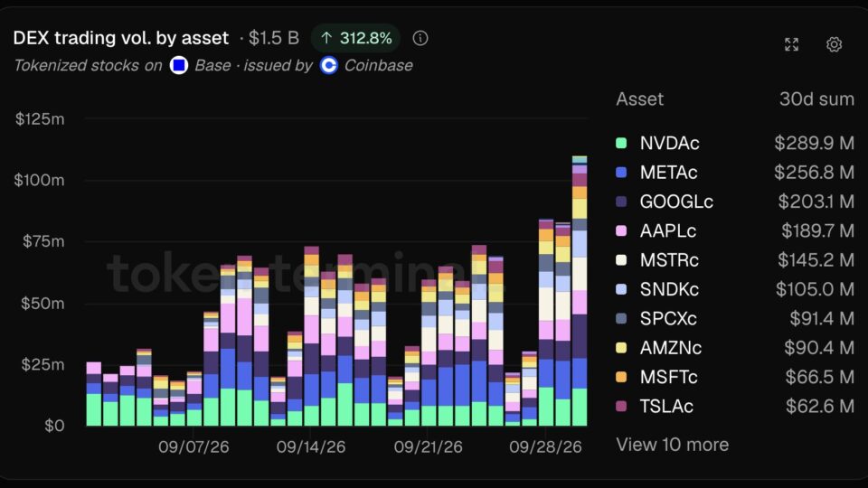Select SNDKc asset label
The height and width of the screenshot is (488, 868).
[669, 289]
